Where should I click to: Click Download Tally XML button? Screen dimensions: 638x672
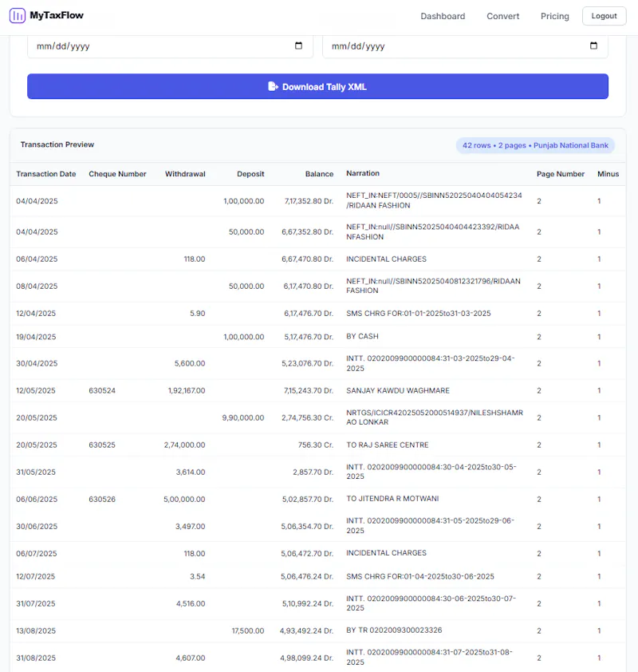pos(317,86)
